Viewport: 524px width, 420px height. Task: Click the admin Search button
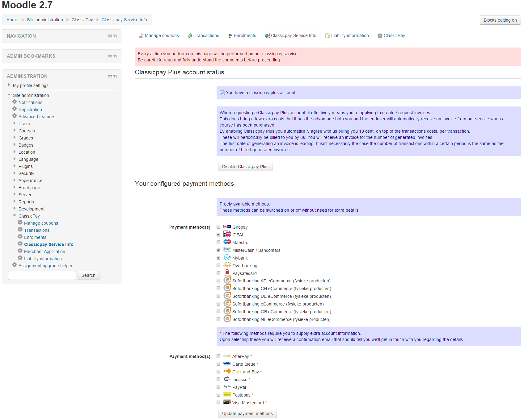tap(88, 275)
